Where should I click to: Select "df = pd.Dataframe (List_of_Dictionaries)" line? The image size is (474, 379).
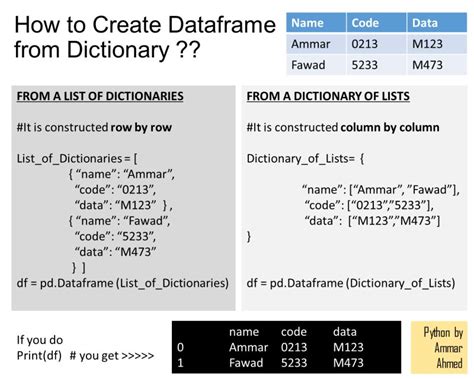[x=123, y=283]
